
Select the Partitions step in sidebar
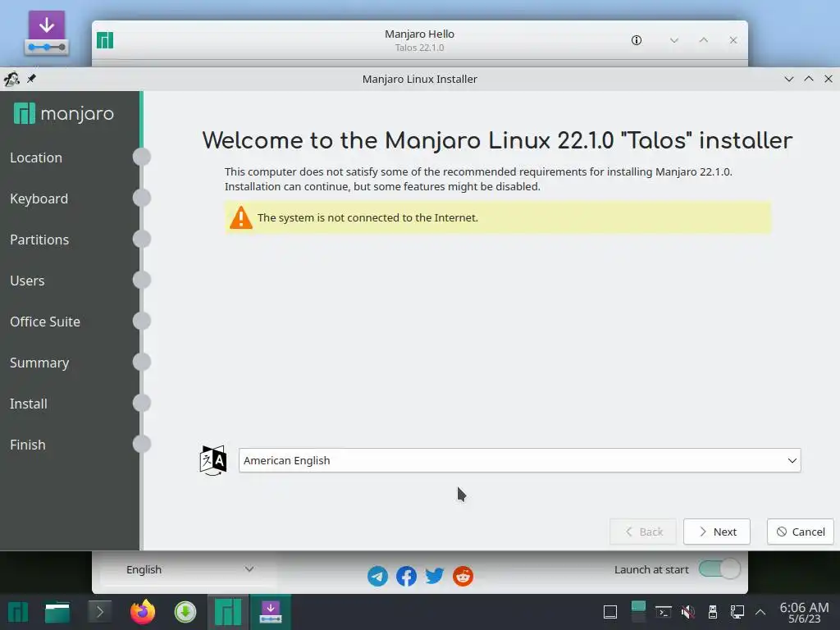(x=39, y=240)
